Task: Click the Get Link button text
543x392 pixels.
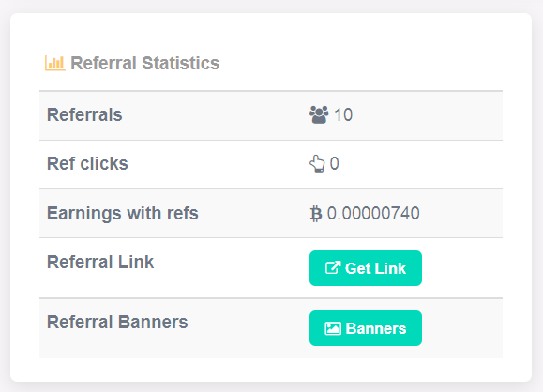Action: pyautogui.click(x=375, y=268)
